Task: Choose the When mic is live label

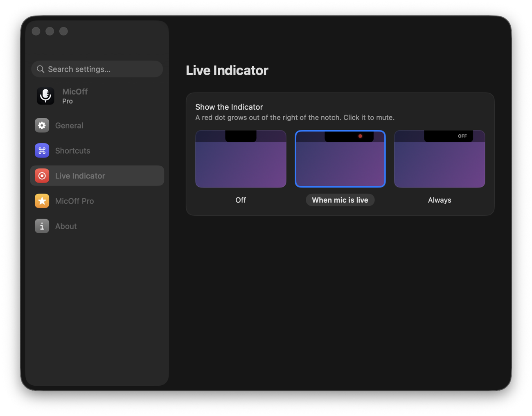Action: tap(340, 200)
